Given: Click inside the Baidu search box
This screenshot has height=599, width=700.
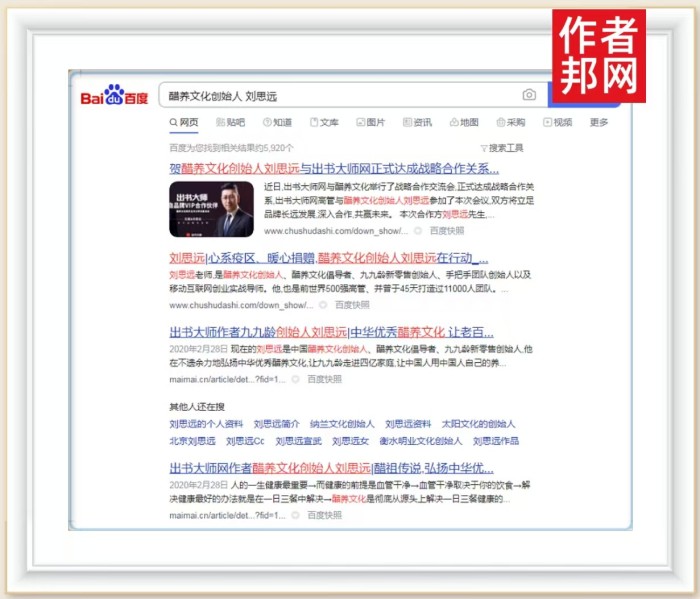Looking at the screenshot, I should (340, 95).
